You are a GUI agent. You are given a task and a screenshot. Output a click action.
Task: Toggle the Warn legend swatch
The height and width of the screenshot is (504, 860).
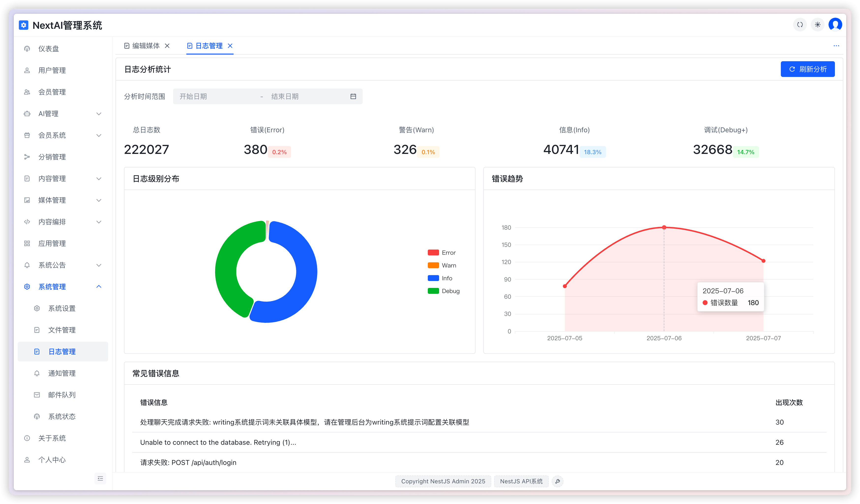click(433, 266)
